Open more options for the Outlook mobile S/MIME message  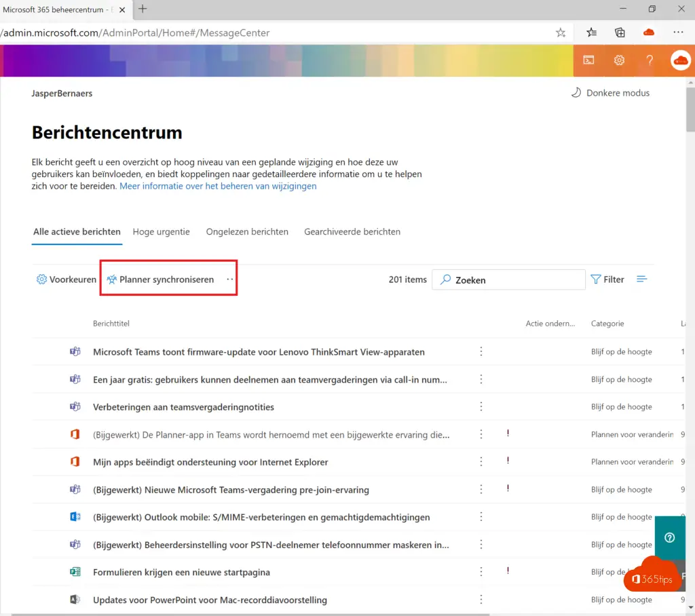click(481, 517)
